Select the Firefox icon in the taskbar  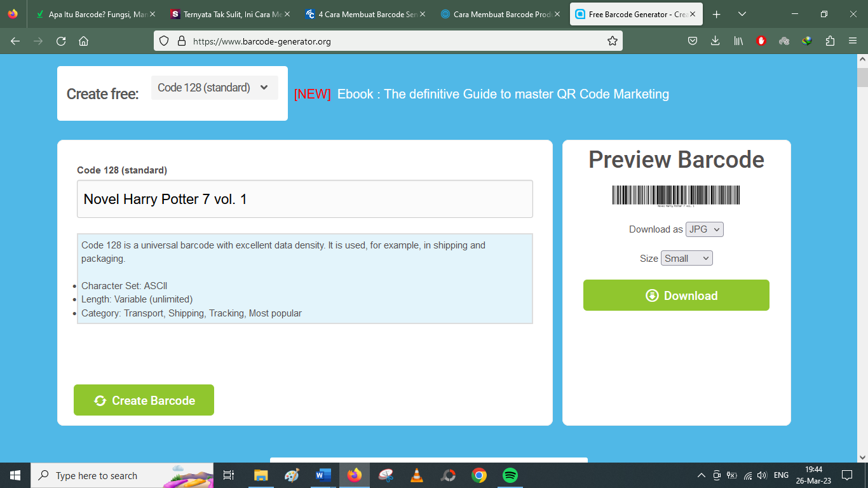355,475
